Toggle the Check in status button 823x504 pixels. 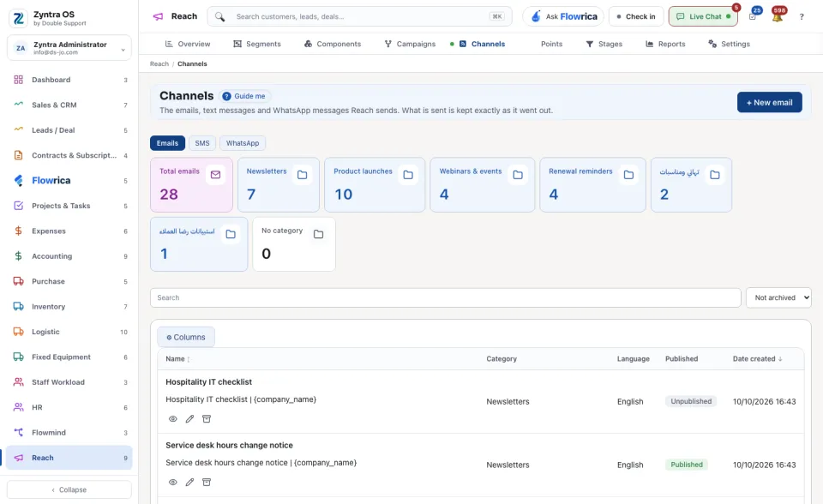(636, 16)
